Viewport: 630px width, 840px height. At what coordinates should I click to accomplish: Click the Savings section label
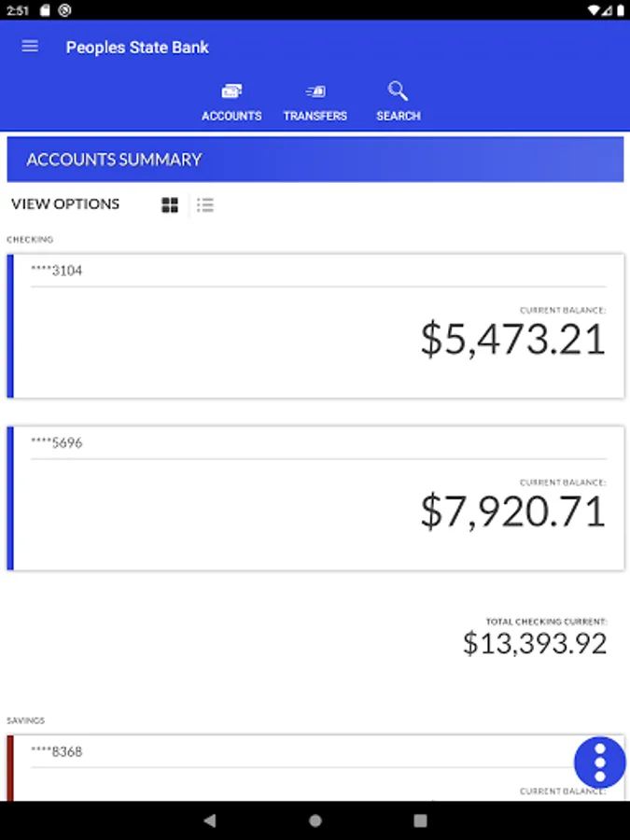26,721
